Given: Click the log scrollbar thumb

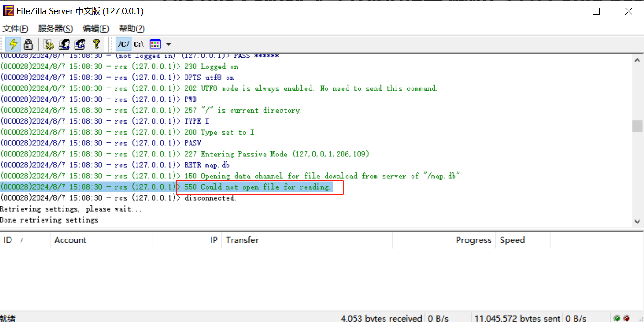Looking at the screenshot, I should pyautogui.click(x=637, y=126).
